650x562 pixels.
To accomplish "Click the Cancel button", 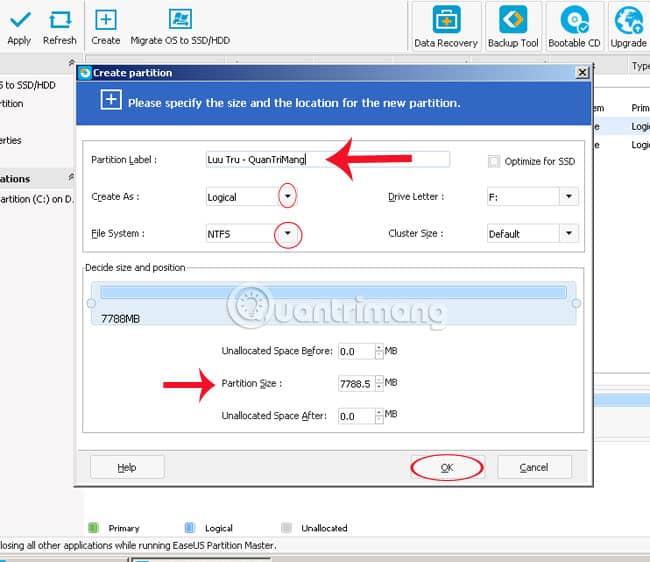I will click(534, 468).
